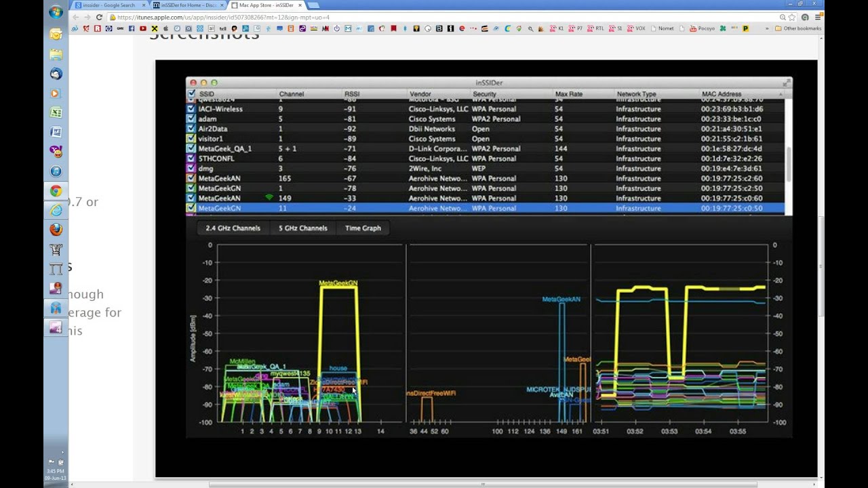Image resolution: width=868 pixels, height=488 pixels.
Task: Click the Max Rate column header
Action: point(568,94)
